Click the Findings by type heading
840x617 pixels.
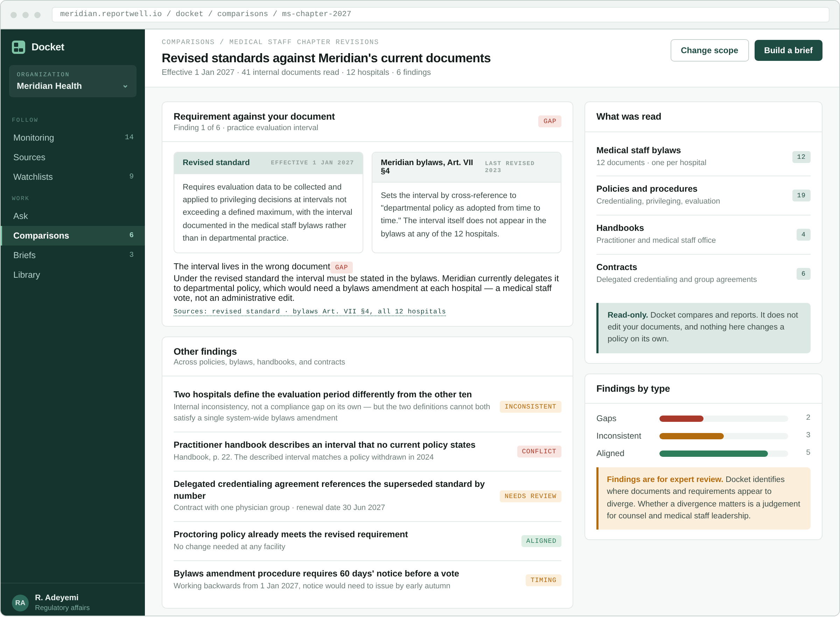(632, 389)
